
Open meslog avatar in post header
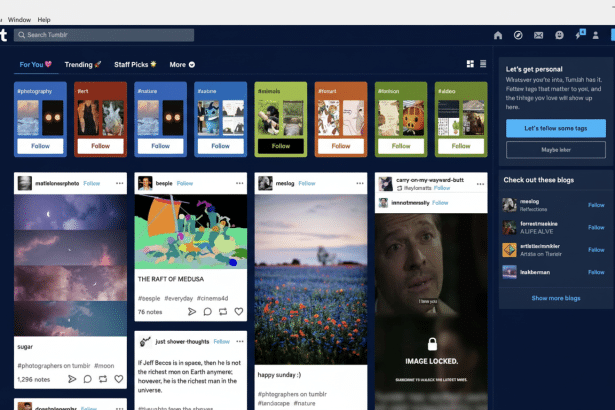coord(266,183)
